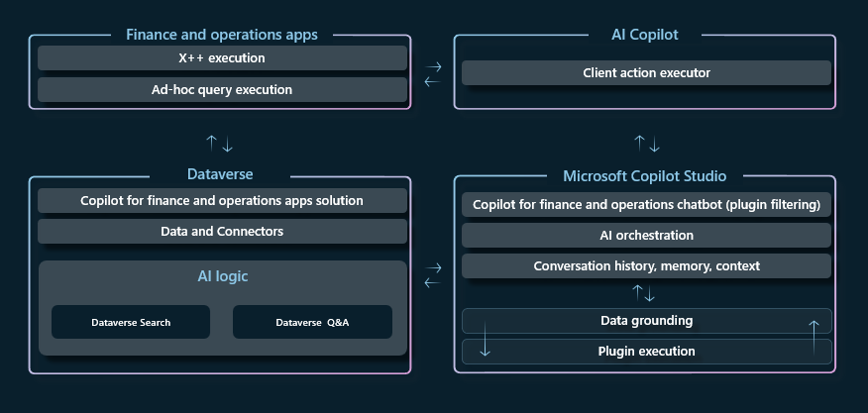Click the Plugin execution label
Image resolution: width=868 pixels, height=413 pixels.
coord(646,352)
